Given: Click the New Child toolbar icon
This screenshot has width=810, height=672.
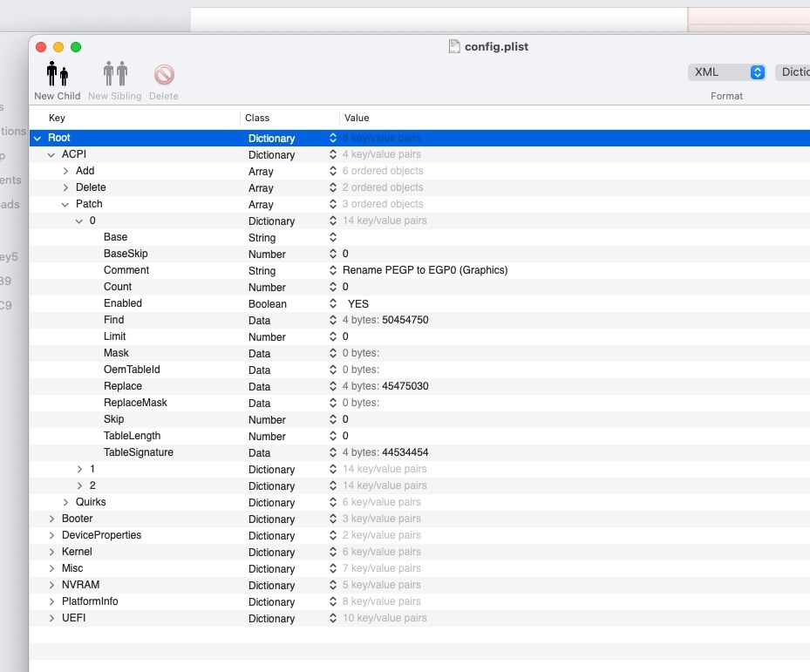Looking at the screenshot, I should (x=58, y=75).
